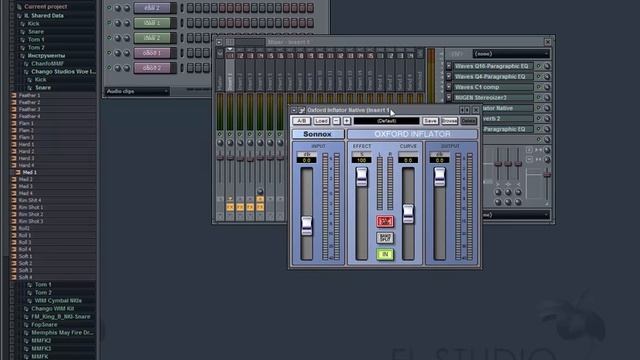Image resolution: width=640 pixels, height=360 pixels.
Task: Toggle the red Clip 0dB button
Action: (x=385, y=221)
